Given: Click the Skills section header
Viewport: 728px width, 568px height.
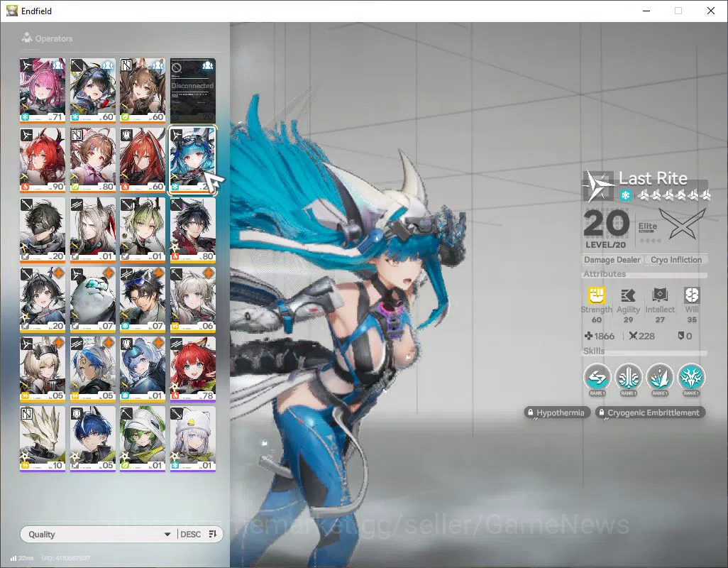Looking at the screenshot, I should 594,351.
